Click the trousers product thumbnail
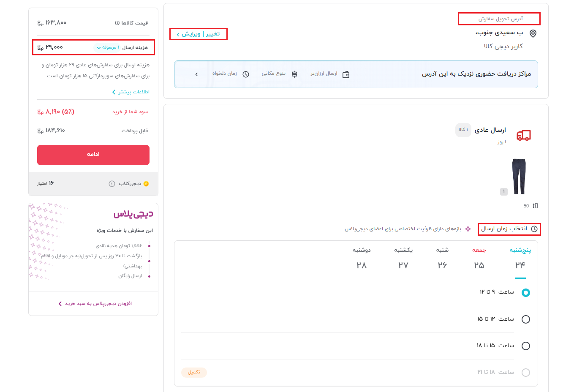Image resolution: width=574 pixels, height=392 pixels. click(x=519, y=176)
